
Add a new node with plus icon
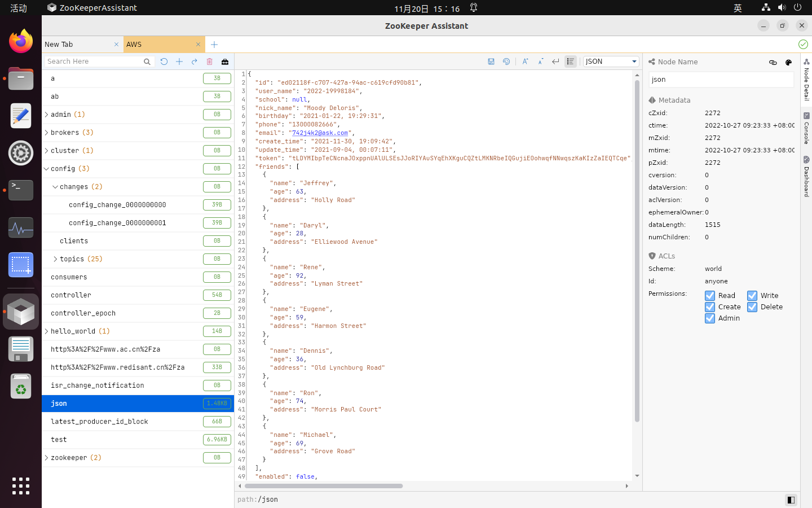point(179,62)
